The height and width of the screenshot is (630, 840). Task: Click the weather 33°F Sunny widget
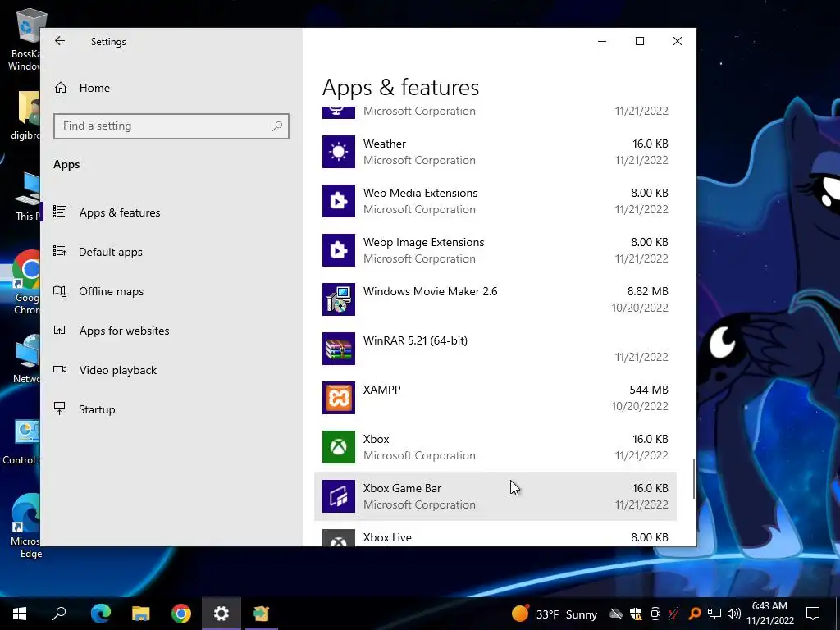point(555,614)
